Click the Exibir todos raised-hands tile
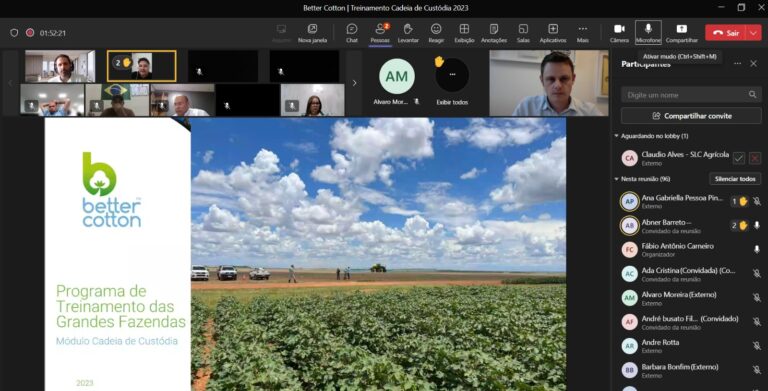The image size is (768, 391). [x=452, y=81]
